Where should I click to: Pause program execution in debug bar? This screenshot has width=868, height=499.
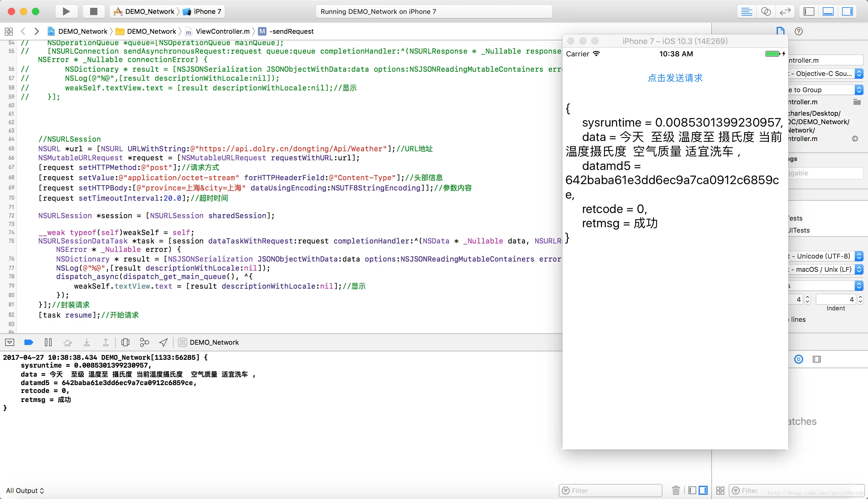(48, 342)
